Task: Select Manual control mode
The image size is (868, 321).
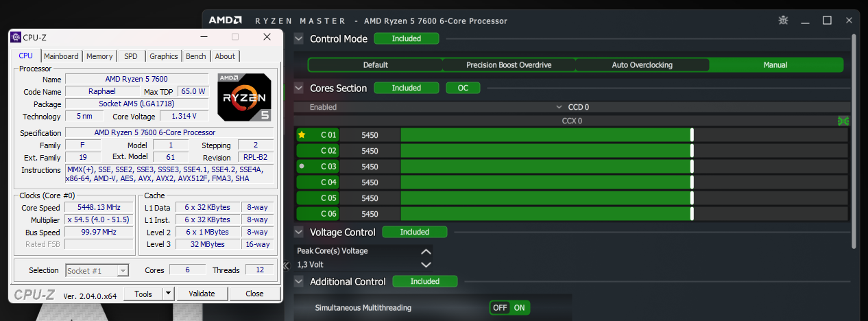Action: 776,65
